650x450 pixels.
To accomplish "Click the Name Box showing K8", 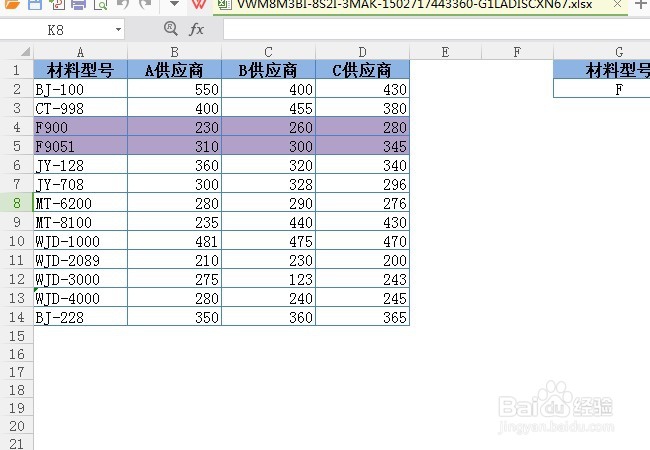I will (56, 30).
